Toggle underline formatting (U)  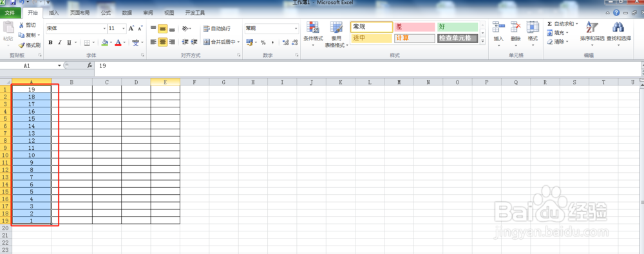[69, 42]
